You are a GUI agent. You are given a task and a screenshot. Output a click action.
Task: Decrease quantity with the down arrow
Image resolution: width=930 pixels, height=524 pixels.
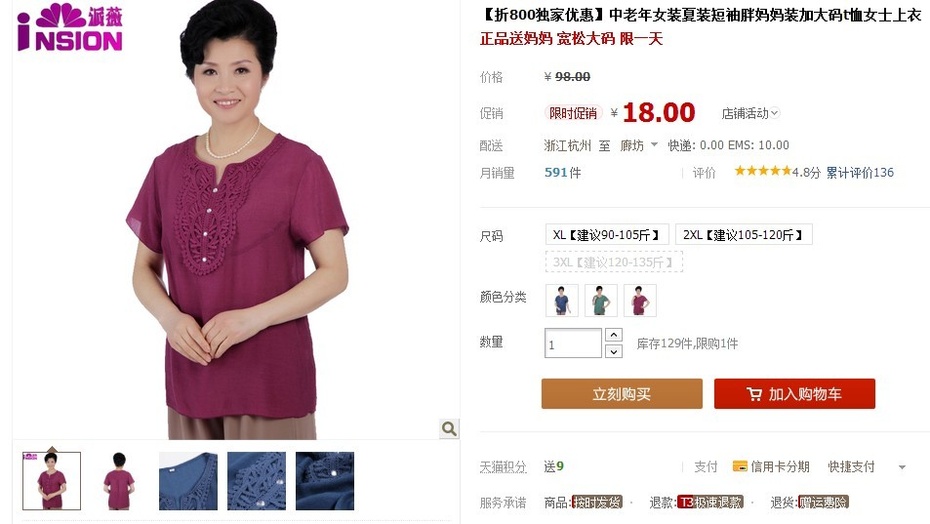tap(613, 351)
